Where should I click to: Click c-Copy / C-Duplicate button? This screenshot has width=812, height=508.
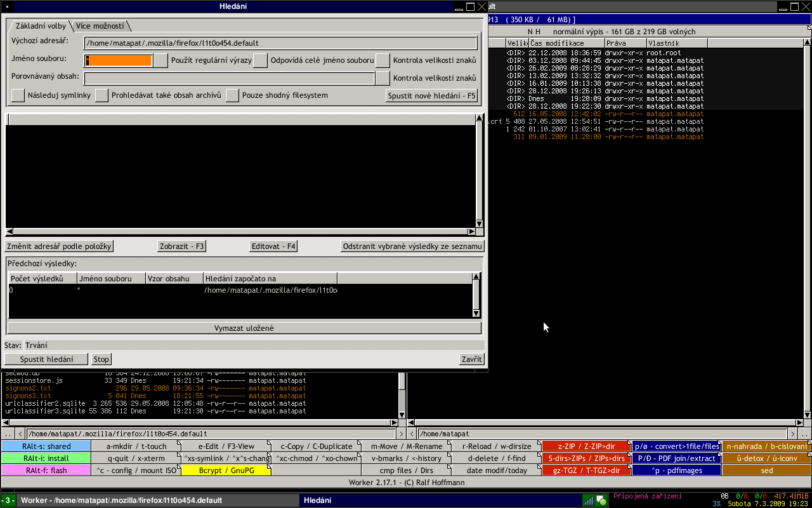(317, 446)
